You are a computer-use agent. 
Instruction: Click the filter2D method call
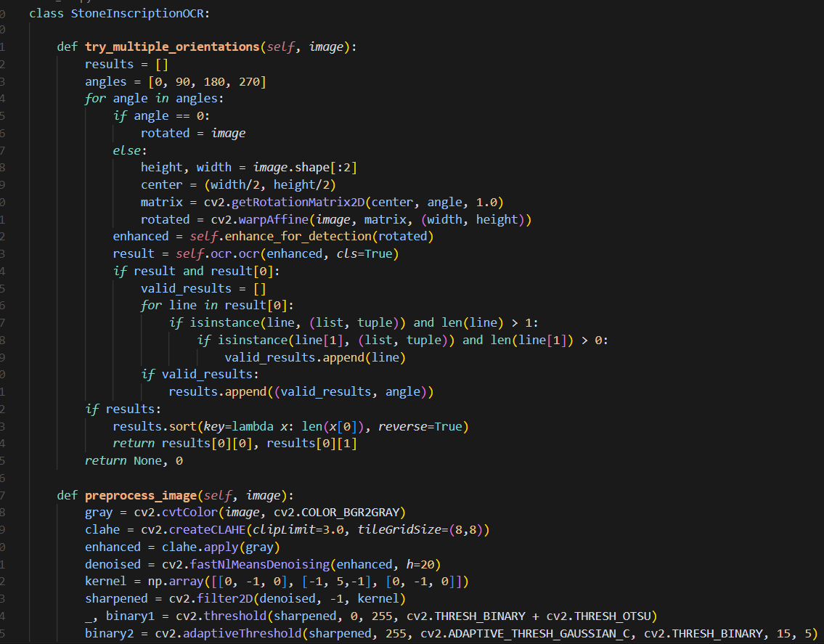coord(224,598)
